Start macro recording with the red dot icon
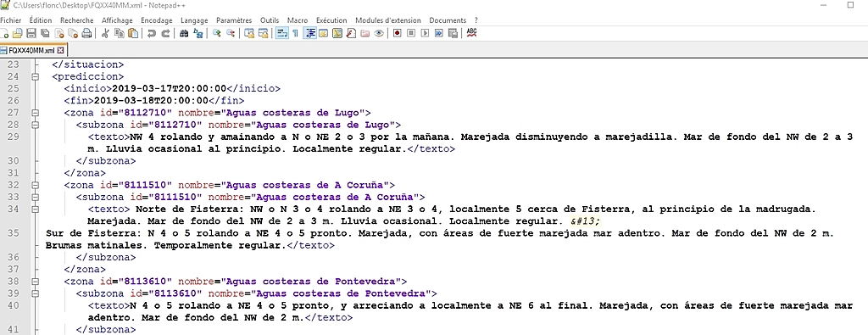 coord(398,33)
